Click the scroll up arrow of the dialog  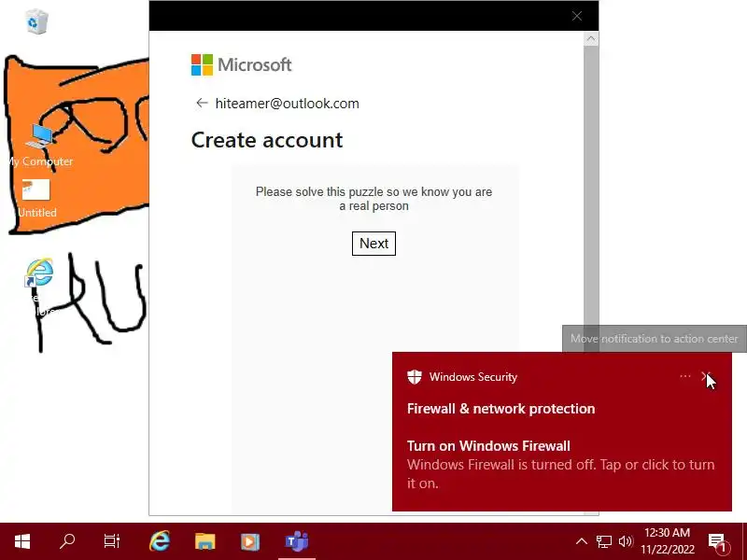point(591,38)
